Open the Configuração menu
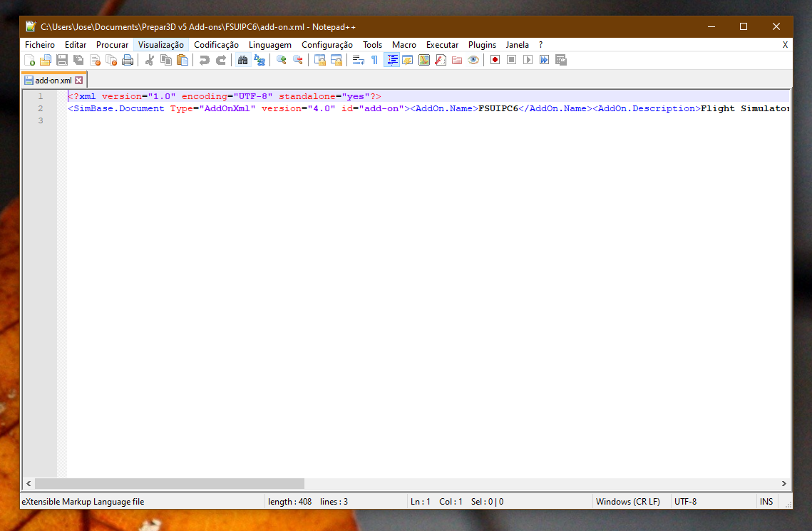Viewport: 812px width, 531px height. point(327,45)
